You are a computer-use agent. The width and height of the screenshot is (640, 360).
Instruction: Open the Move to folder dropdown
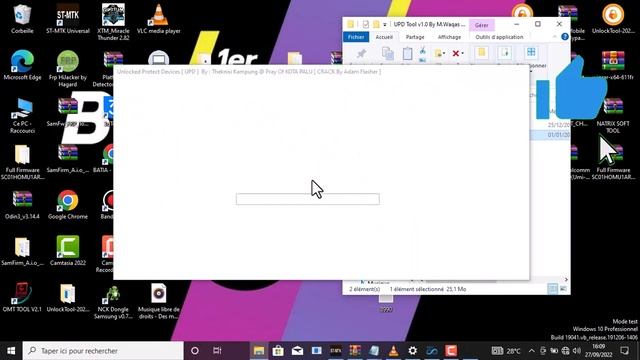440,53
